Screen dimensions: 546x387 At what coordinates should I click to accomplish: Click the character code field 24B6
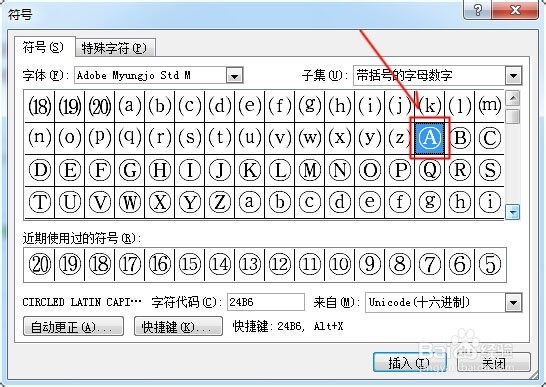(x=266, y=302)
